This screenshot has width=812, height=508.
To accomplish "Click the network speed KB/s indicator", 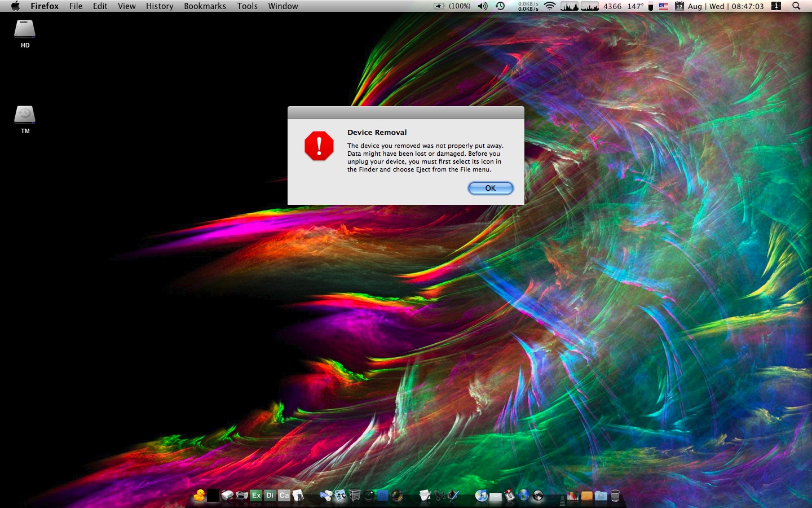I will (528, 6).
